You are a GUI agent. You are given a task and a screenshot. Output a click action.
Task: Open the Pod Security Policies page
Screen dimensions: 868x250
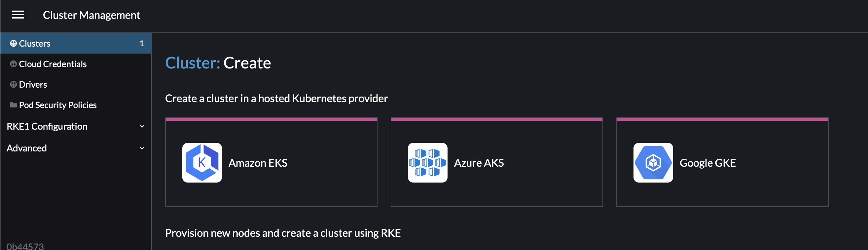click(x=58, y=105)
